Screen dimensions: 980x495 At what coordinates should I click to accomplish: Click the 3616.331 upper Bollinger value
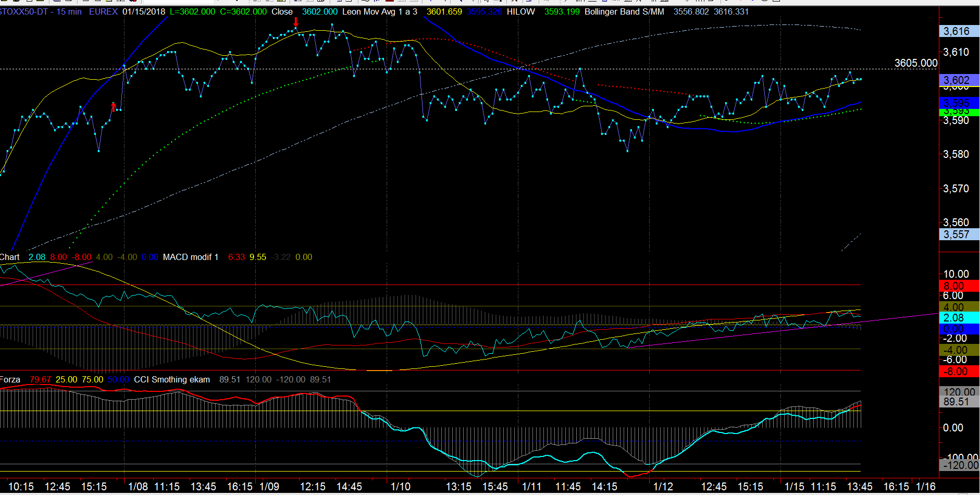731,11
